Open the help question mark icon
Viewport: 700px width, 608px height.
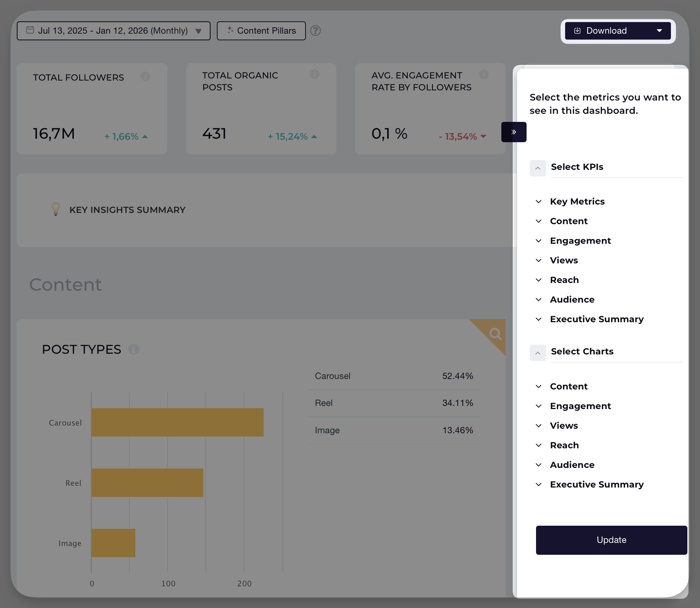tap(315, 31)
